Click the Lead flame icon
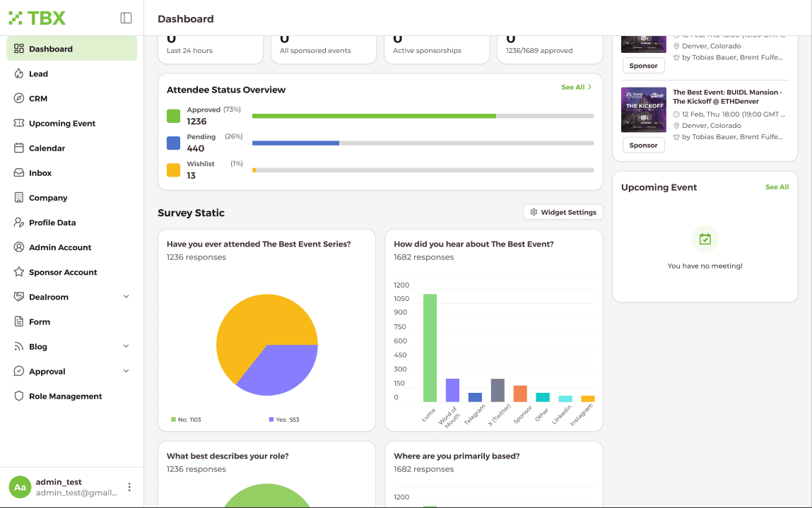 [18, 73]
